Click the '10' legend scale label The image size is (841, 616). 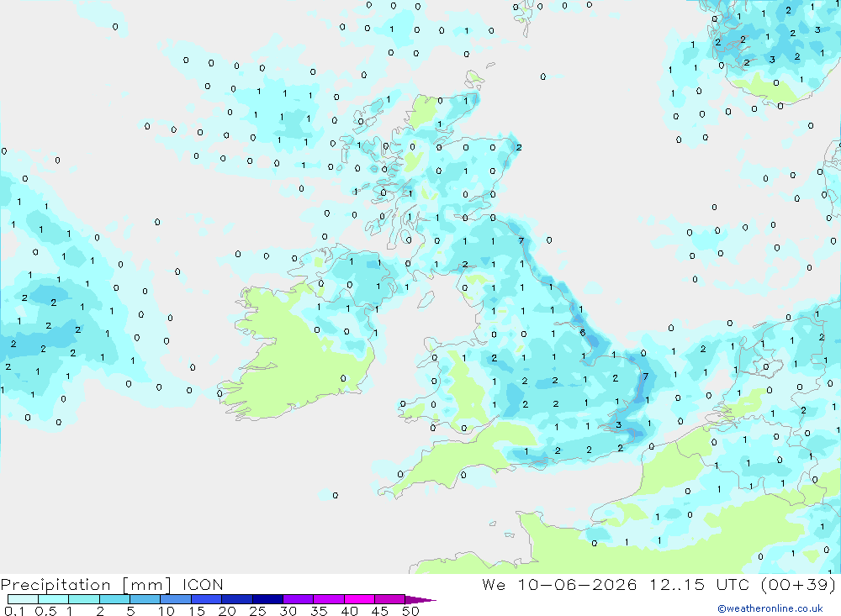click(167, 611)
